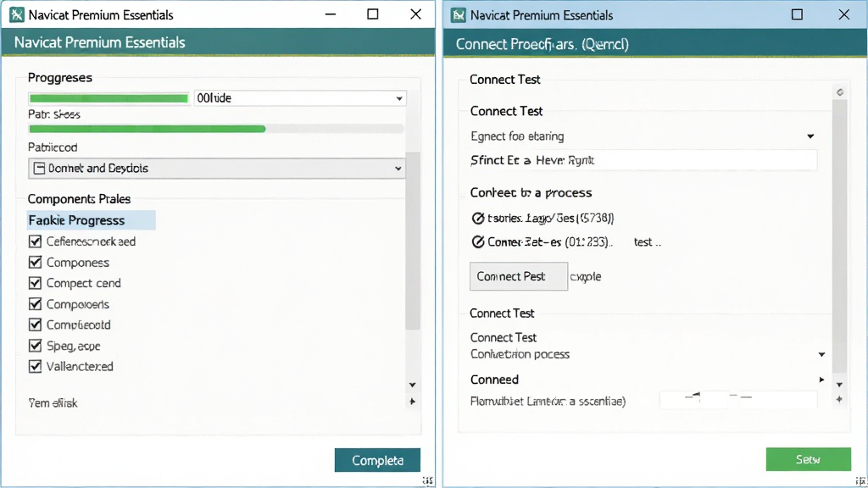Click the Sfinct Ec a Heve Rgnt field

pyautogui.click(x=643, y=160)
